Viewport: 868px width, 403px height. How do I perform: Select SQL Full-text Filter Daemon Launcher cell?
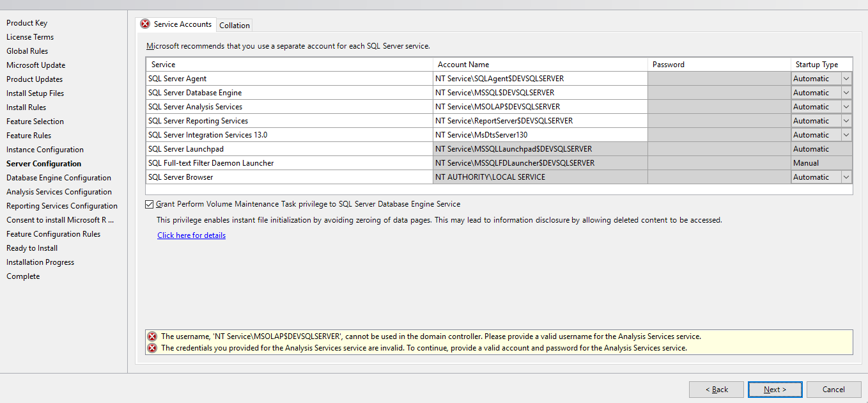[290, 163]
